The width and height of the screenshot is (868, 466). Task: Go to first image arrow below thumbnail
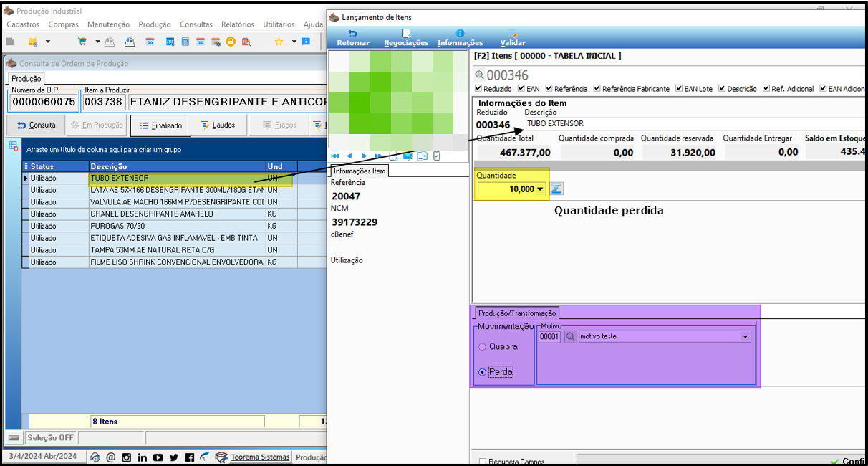(334, 156)
